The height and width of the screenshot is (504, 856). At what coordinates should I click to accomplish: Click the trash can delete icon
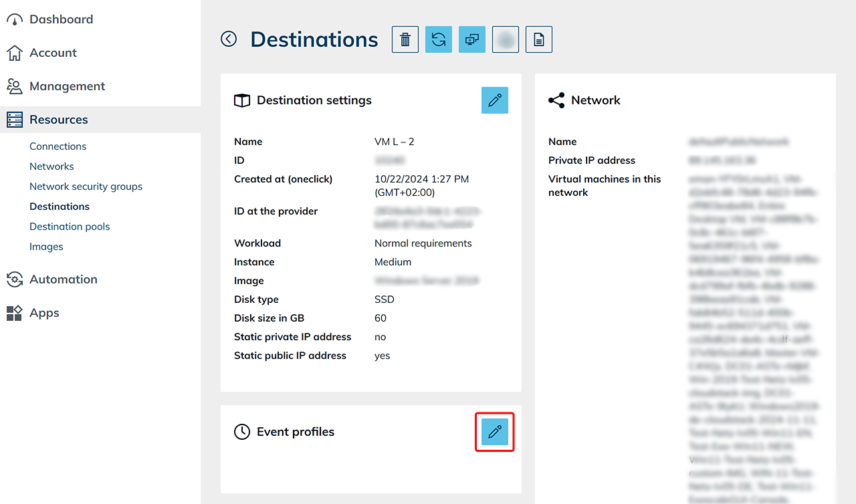[x=405, y=40]
